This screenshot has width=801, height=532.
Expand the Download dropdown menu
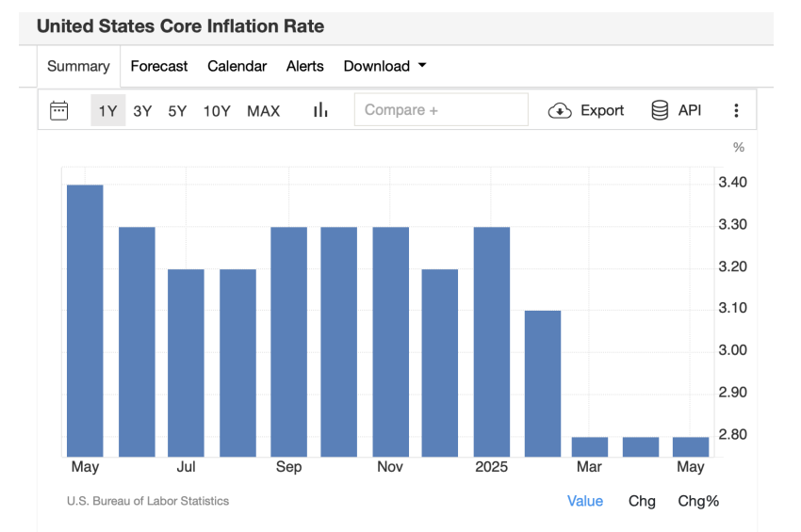[384, 66]
